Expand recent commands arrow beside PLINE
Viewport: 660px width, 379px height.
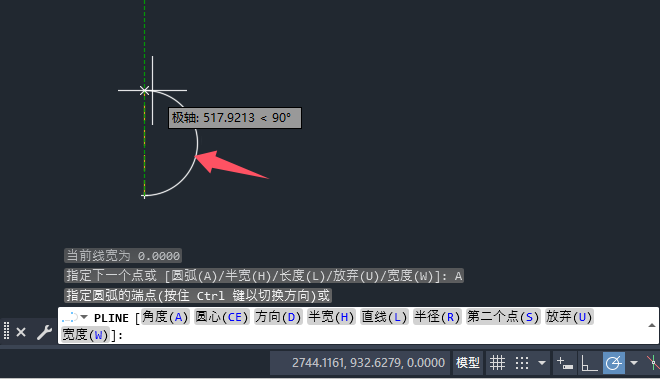[x=84, y=317]
